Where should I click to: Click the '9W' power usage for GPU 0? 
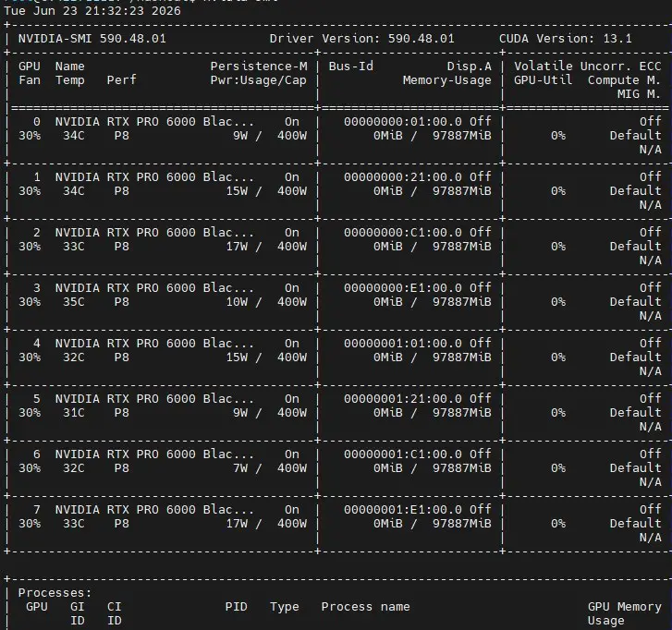240,136
